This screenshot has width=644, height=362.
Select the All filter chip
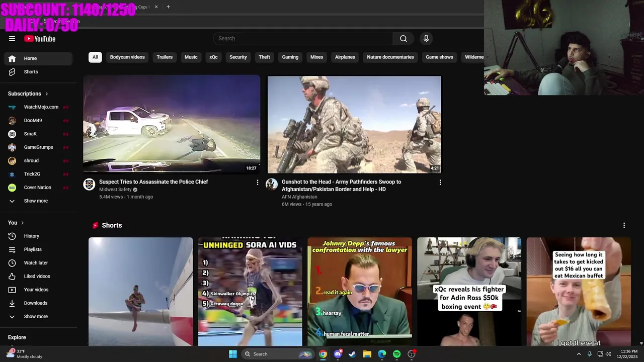point(95,57)
